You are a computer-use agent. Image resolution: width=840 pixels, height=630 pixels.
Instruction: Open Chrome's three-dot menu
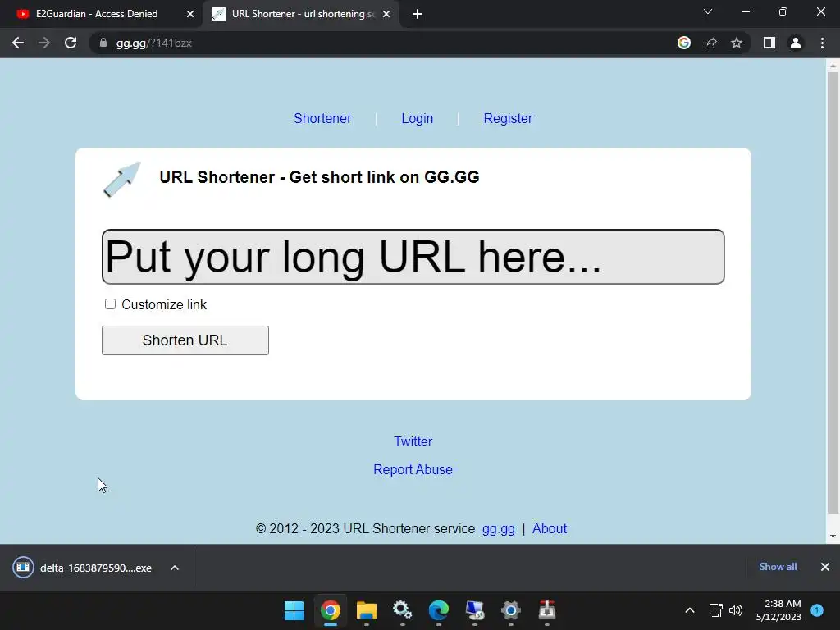(822, 43)
